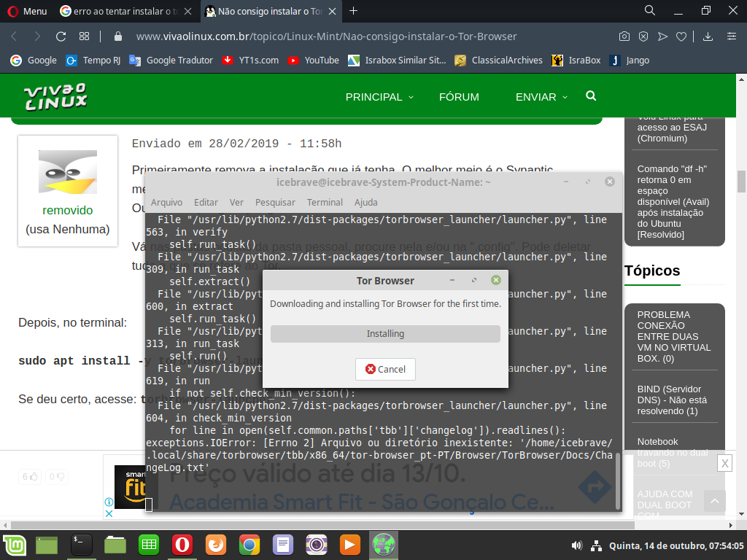
Task: Expand the ENVIAR dropdown menu
Action: 541,97
